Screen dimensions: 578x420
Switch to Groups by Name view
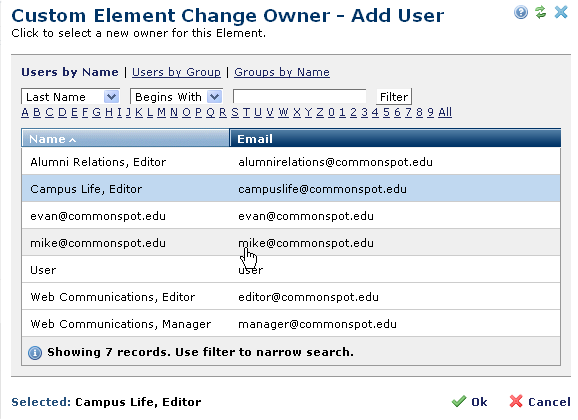pyautogui.click(x=282, y=72)
